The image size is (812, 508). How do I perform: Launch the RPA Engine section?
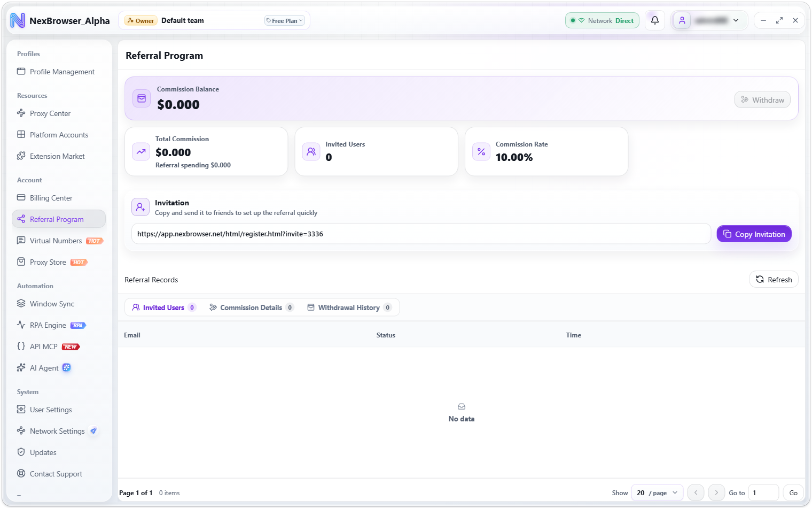click(59, 325)
